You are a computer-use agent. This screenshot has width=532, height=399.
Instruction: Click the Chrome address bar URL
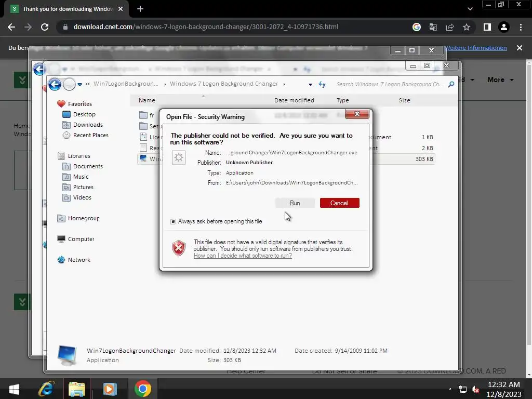click(206, 27)
